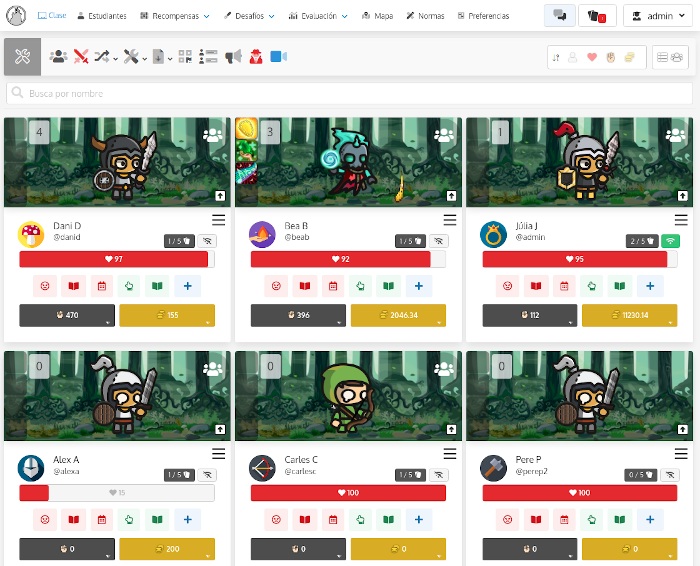Image resolution: width=700 pixels, height=566 pixels.
Task: Click the red calendar icon on Dani D's card
Action: (x=101, y=287)
